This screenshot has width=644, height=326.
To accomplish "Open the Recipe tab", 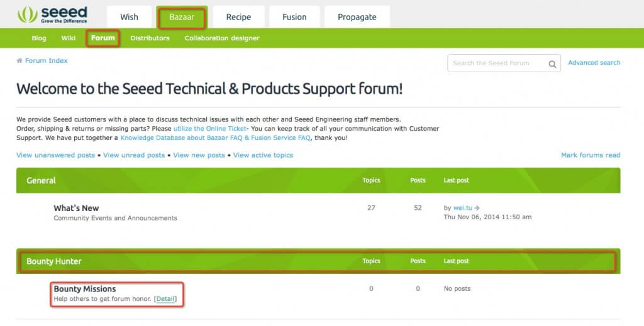I will [238, 17].
